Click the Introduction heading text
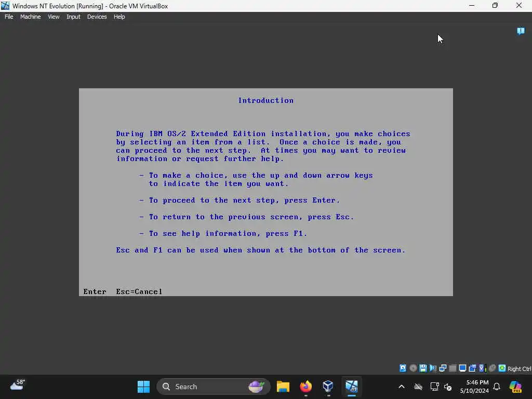This screenshot has width=532, height=399. (x=265, y=100)
